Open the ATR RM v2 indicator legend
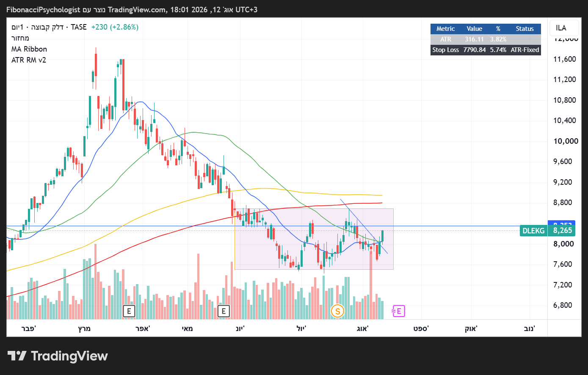The image size is (588, 375). 29,60
